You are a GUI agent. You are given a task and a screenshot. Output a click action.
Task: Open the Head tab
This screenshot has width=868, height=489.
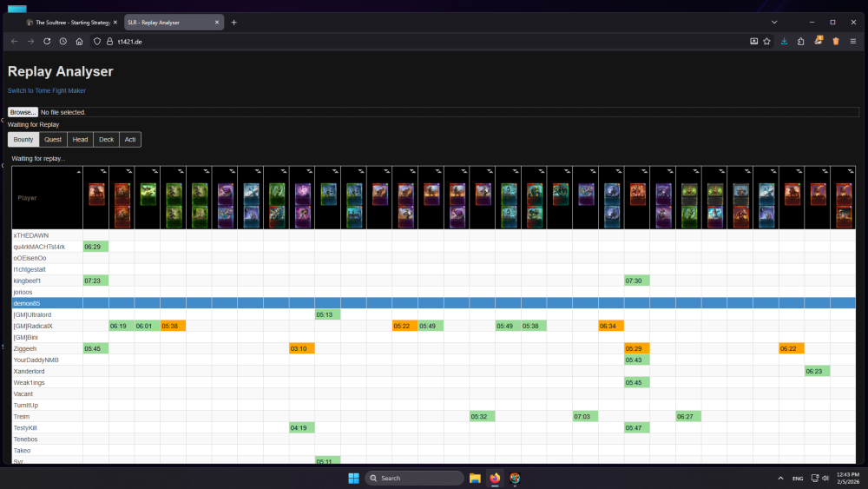point(80,139)
